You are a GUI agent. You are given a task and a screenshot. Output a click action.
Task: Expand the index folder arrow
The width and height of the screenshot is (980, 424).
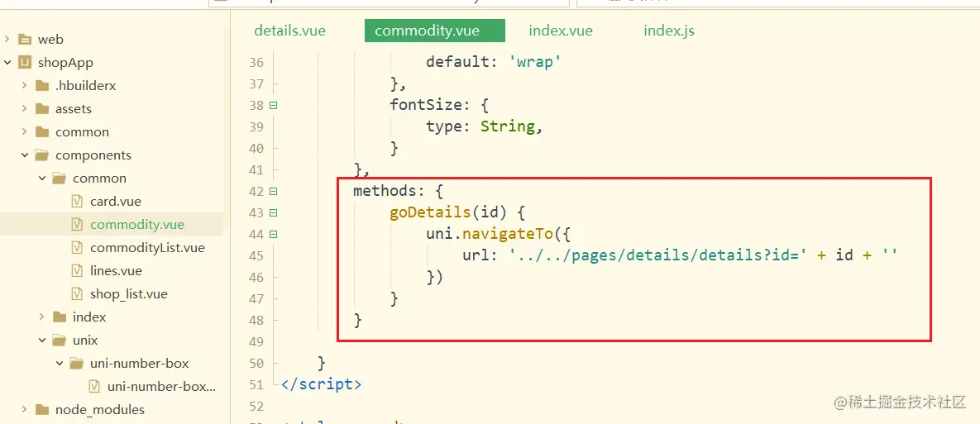(42, 317)
